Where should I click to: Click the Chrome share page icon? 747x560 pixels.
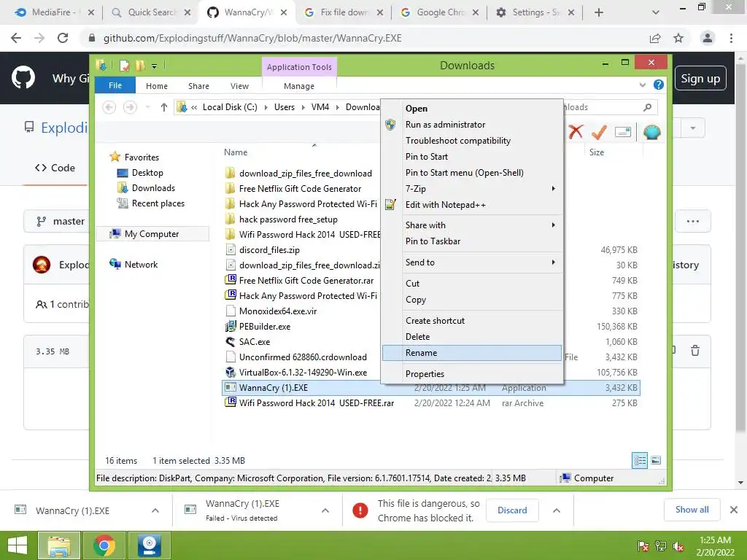click(x=655, y=38)
